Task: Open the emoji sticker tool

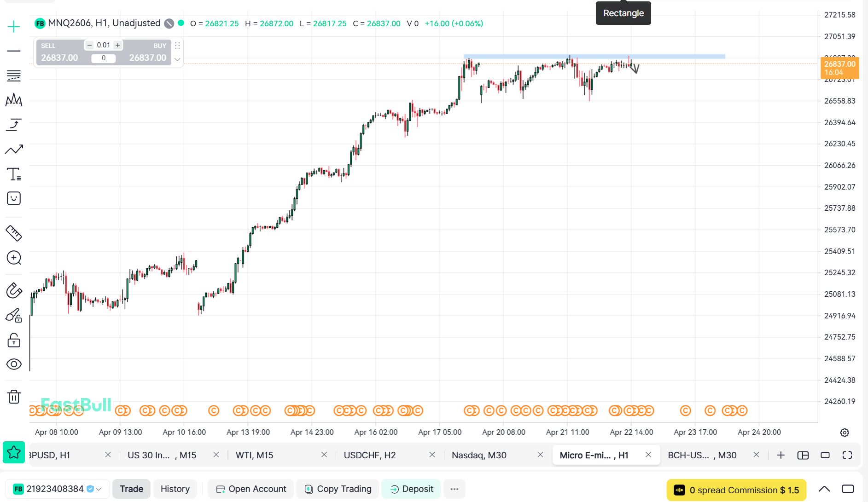Action: point(14,198)
